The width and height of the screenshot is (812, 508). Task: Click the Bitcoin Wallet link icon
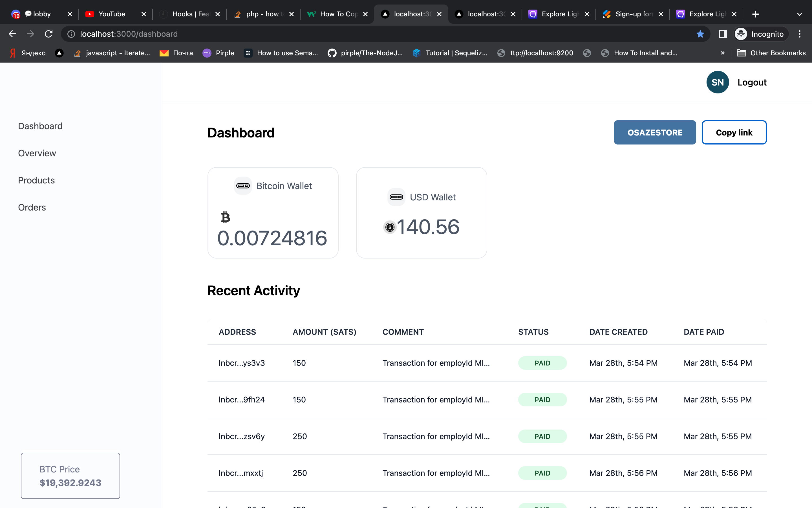[x=243, y=186]
